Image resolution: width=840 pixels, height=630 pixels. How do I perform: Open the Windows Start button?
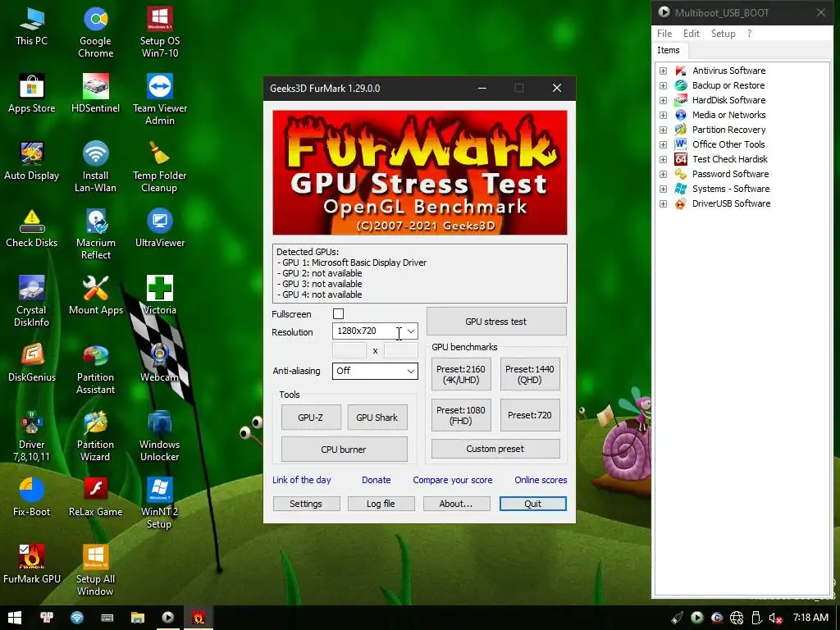pyautogui.click(x=15, y=618)
